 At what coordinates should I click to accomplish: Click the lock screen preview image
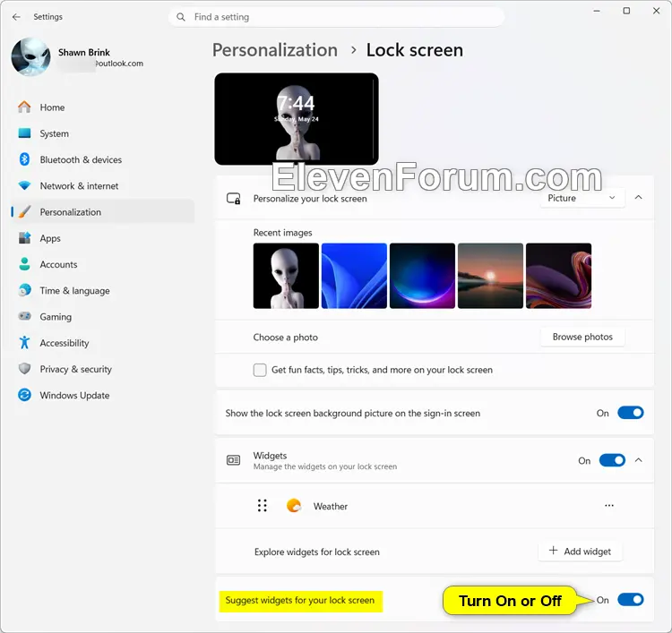click(297, 119)
